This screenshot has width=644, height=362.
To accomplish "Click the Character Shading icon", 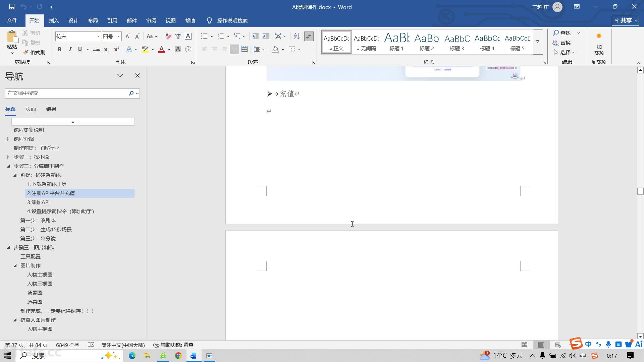I will pyautogui.click(x=178, y=49).
